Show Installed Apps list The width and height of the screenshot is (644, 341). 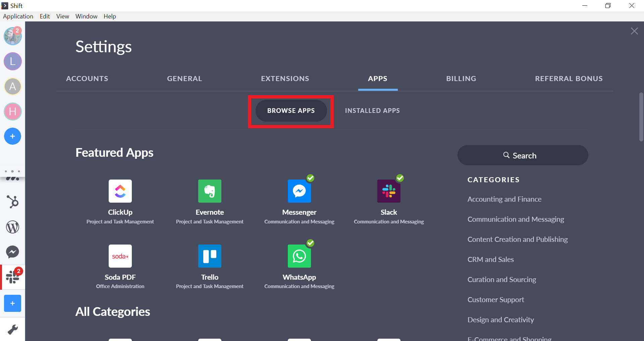[372, 111]
